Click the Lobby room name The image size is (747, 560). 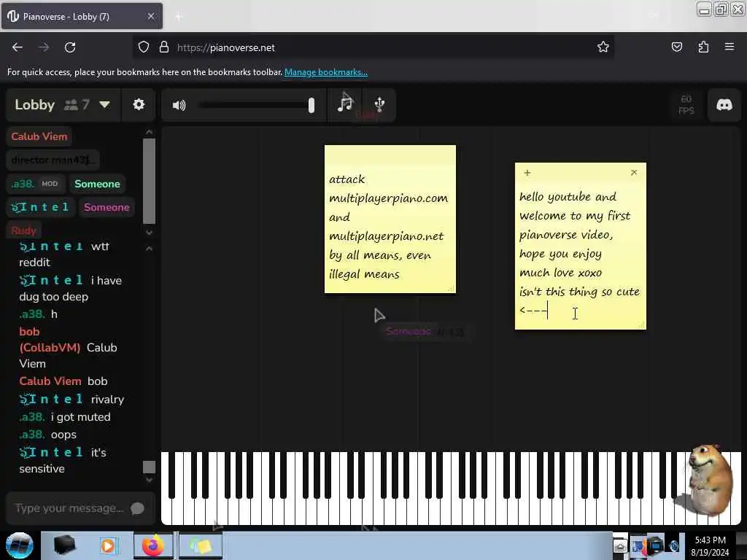click(34, 105)
